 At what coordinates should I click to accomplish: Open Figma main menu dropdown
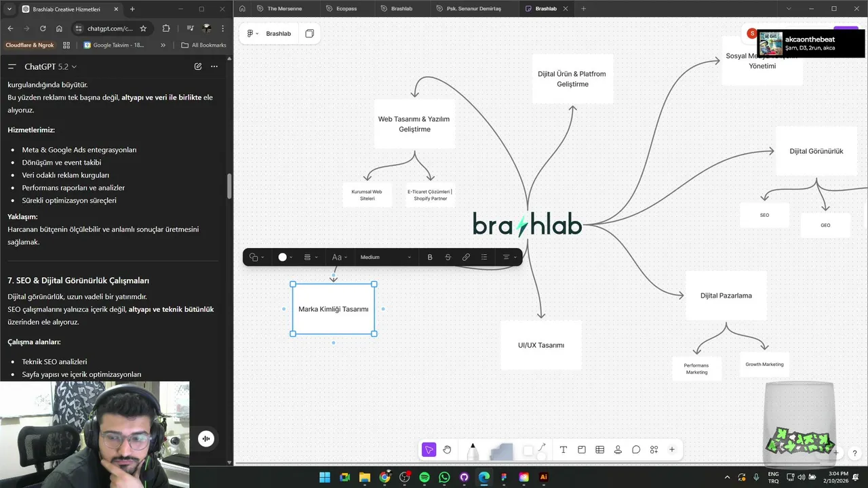pos(252,33)
